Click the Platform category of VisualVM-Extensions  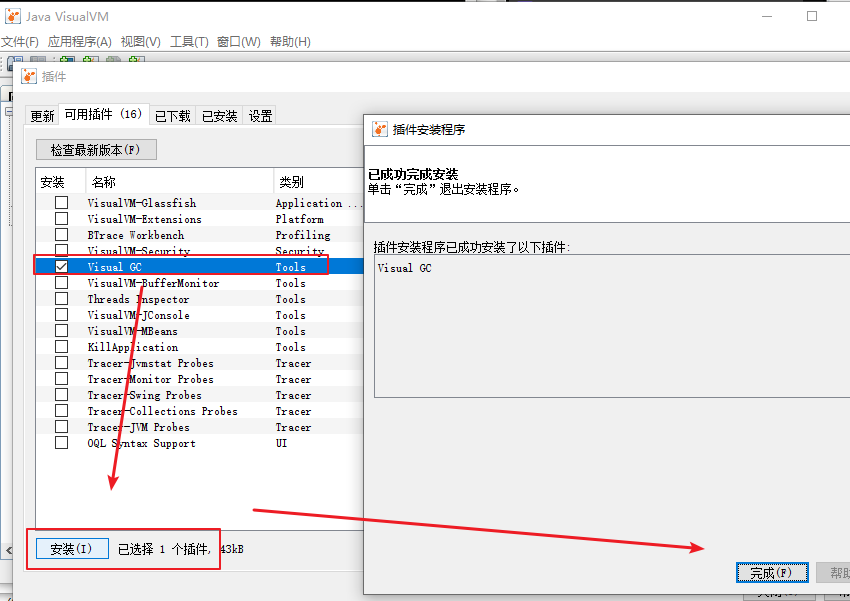click(x=300, y=219)
